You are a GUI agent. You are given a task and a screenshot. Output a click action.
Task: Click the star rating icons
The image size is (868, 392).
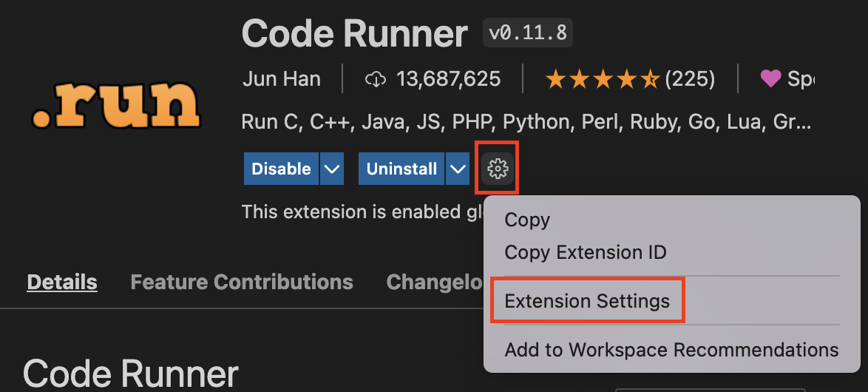[603, 80]
